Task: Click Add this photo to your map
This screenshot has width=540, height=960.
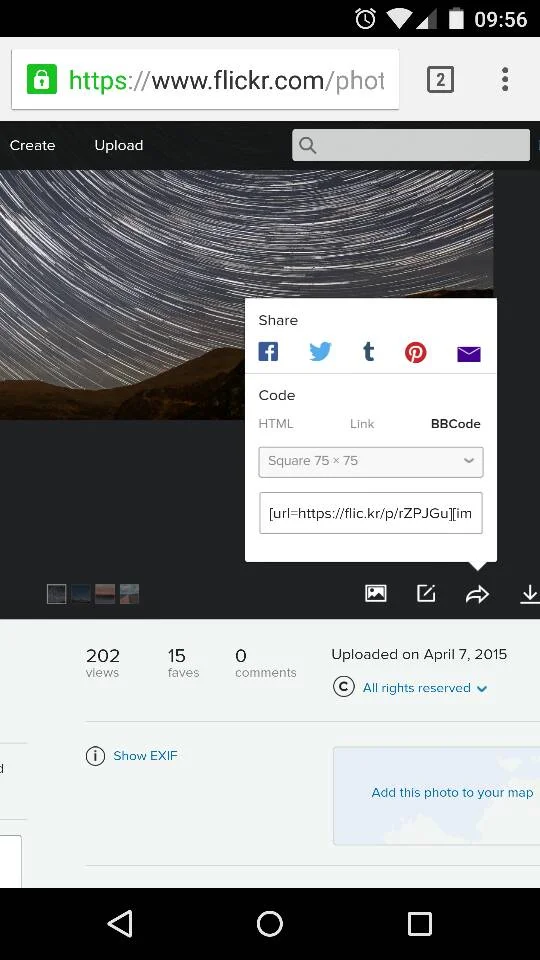Action: point(452,793)
